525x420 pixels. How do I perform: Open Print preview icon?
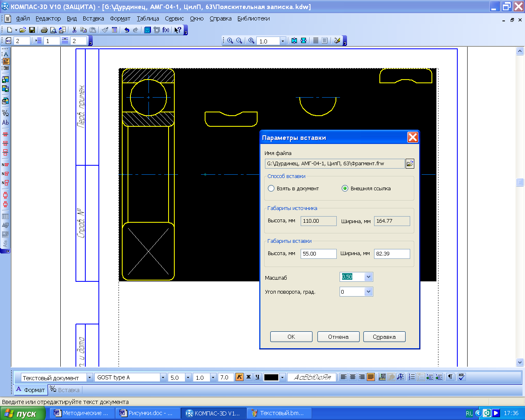coord(53,30)
